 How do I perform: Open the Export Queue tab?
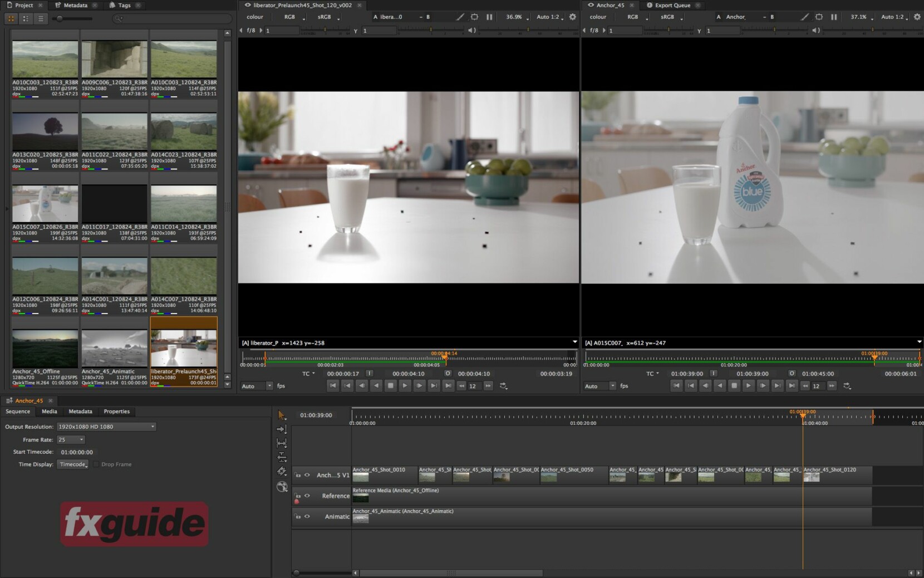[x=672, y=5]
